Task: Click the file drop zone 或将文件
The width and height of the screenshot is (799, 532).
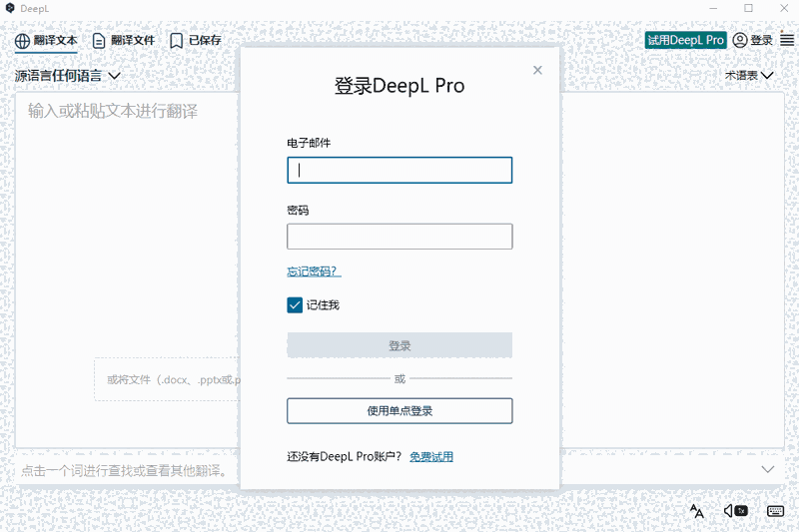Action: tap(167, 379)
